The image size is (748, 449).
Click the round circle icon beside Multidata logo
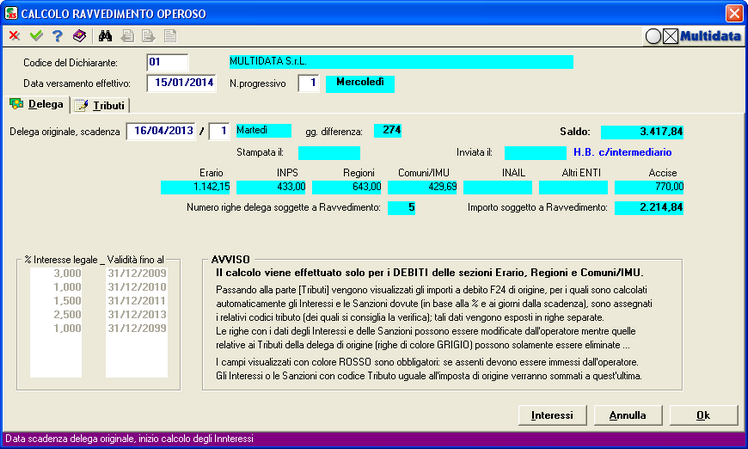(653, 36)
